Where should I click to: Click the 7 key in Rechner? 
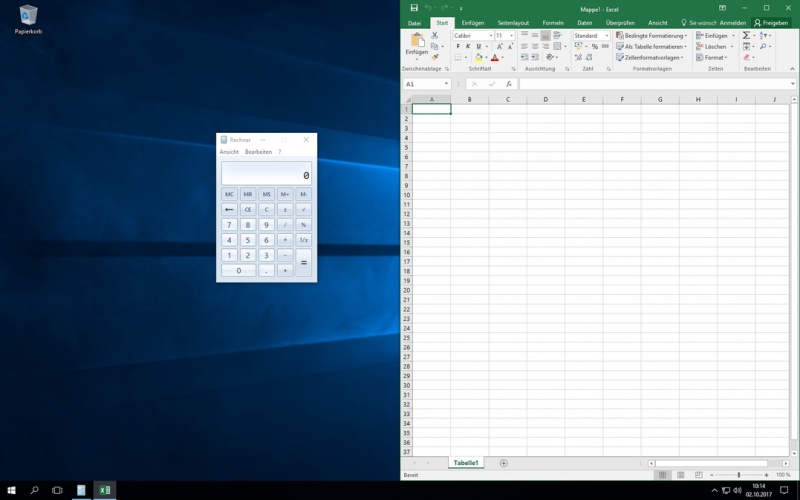pos(229,224)
